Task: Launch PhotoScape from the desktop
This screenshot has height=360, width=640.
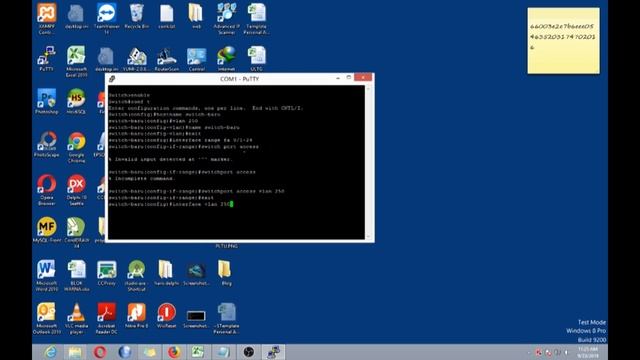Action: (x=47, y=144)
